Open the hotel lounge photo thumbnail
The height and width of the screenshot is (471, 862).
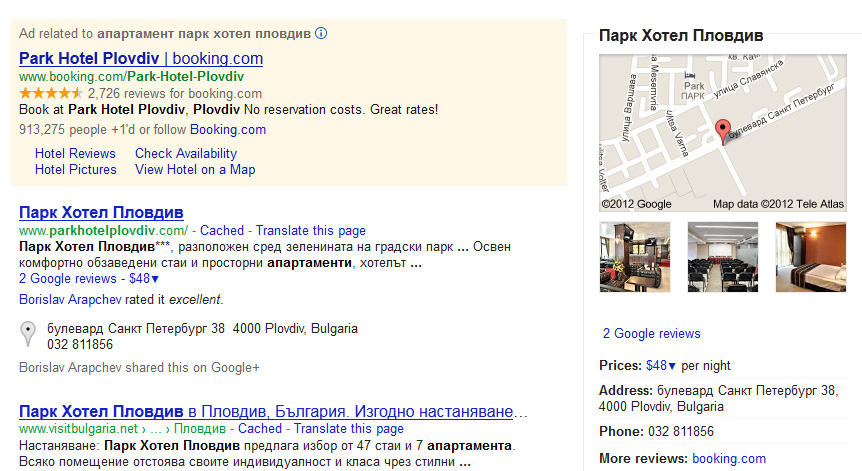635,257
